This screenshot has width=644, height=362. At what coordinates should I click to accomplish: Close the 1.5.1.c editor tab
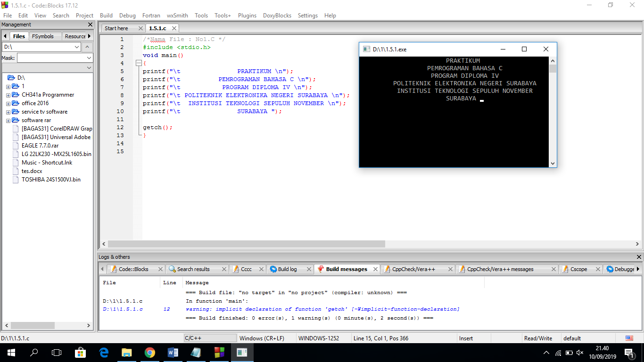(174, 28)
